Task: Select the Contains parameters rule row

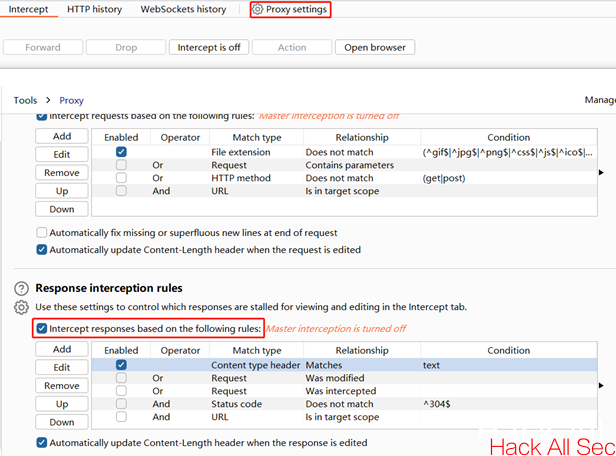Action: click(344, 165)
